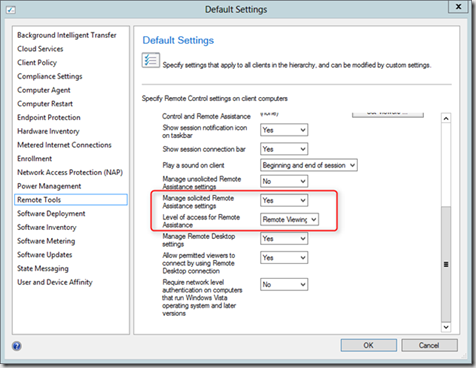Select Network Access Protection (NAP) section
This screenshot has width=476, height=368.
(x=70, y=172)
